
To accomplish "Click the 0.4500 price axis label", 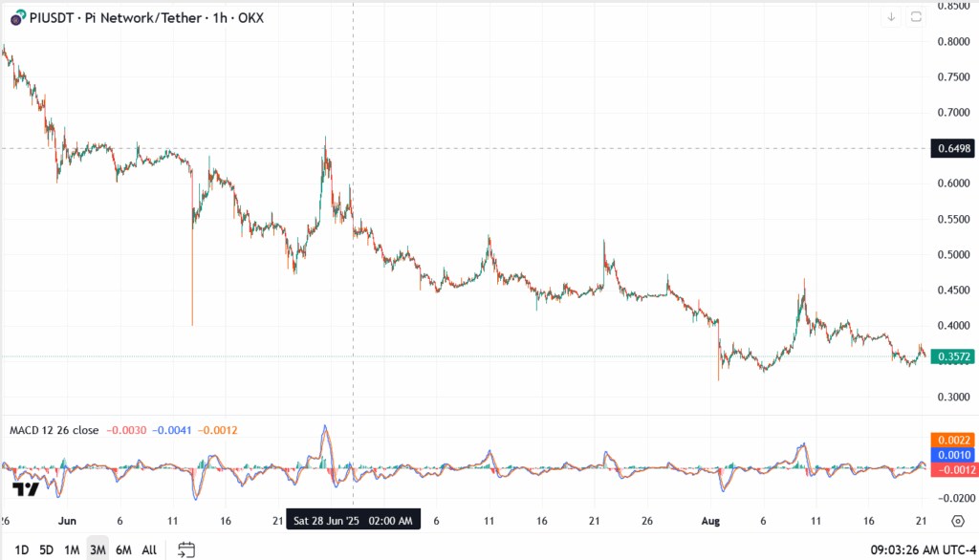I will pos(953,291).
